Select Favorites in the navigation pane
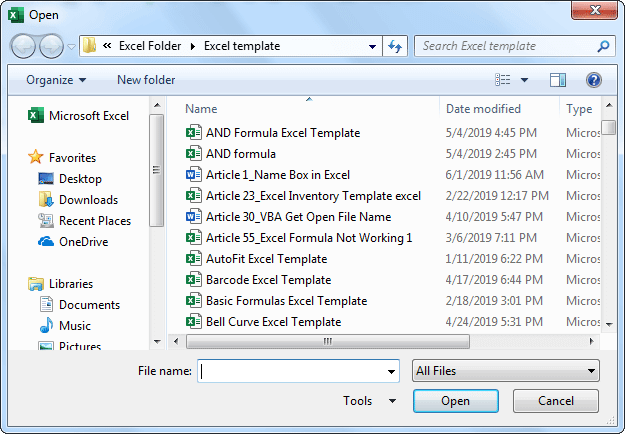Viewport: 625px width, 434px height. coord(62,158)
